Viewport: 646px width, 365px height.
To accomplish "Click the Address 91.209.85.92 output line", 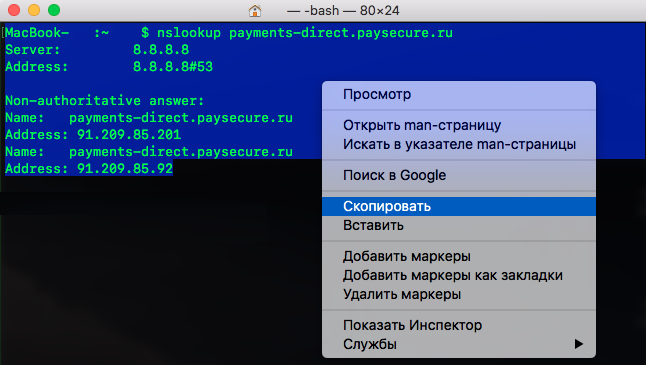I will (89, 168).
